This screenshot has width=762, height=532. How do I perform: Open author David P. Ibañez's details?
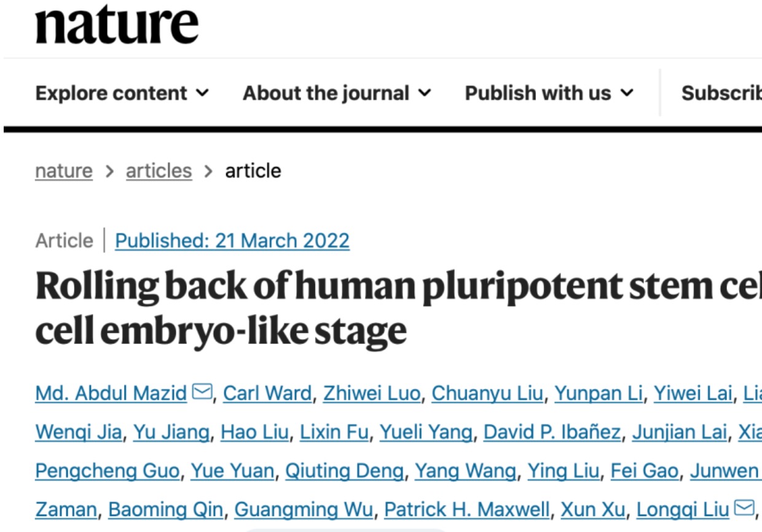552,432
